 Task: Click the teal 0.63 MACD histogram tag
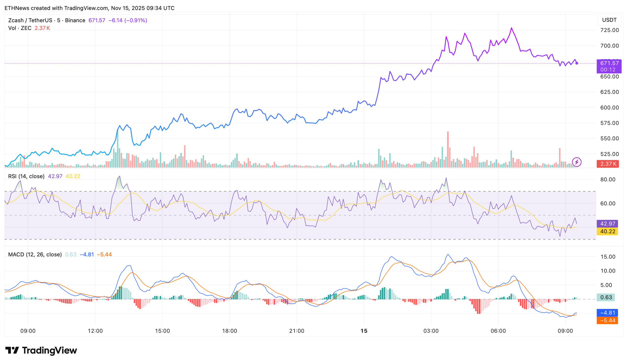click(x=606, y=297)
